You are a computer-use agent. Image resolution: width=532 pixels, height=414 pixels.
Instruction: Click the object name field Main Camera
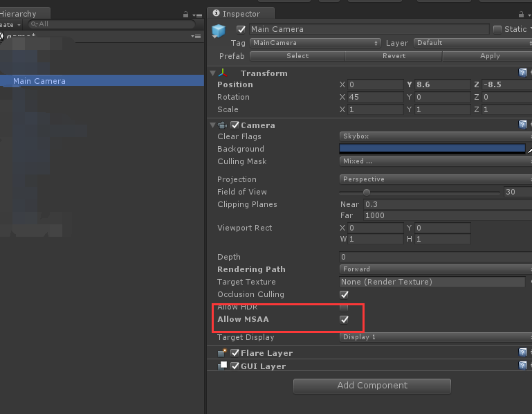[369, 29]
